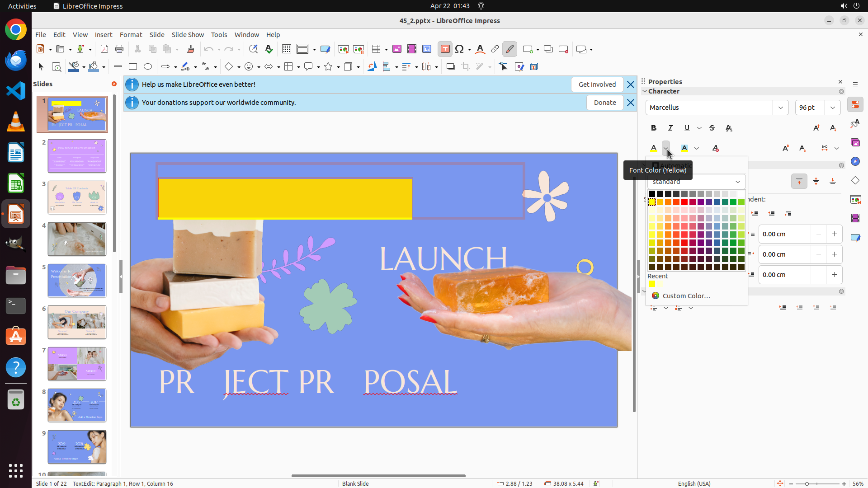Screen dimensions: 868x488
Task: Expand the standard palette selector
Action: tap(737, 182)
